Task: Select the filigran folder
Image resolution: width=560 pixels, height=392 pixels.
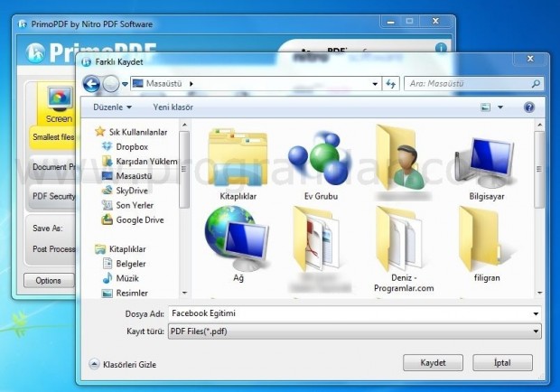Action: [487, 245]
